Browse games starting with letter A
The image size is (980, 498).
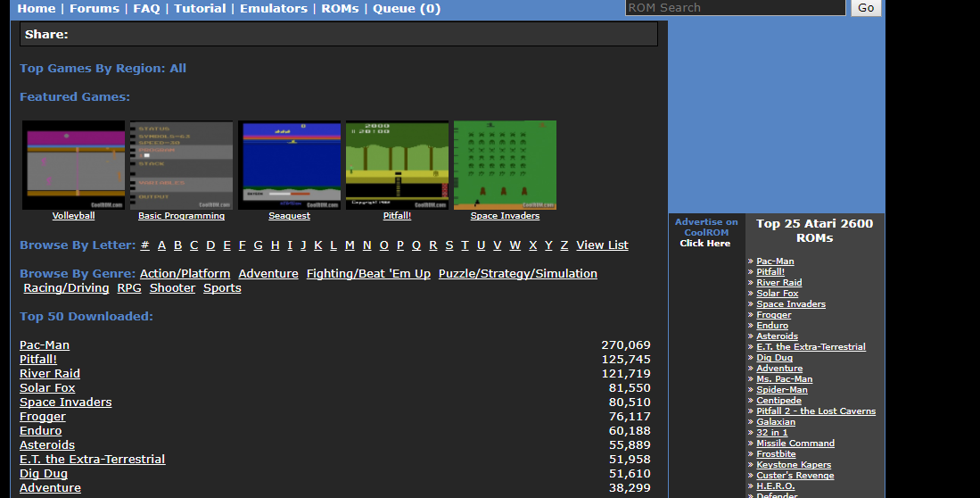pyautogui.click(x=162, y=245)
